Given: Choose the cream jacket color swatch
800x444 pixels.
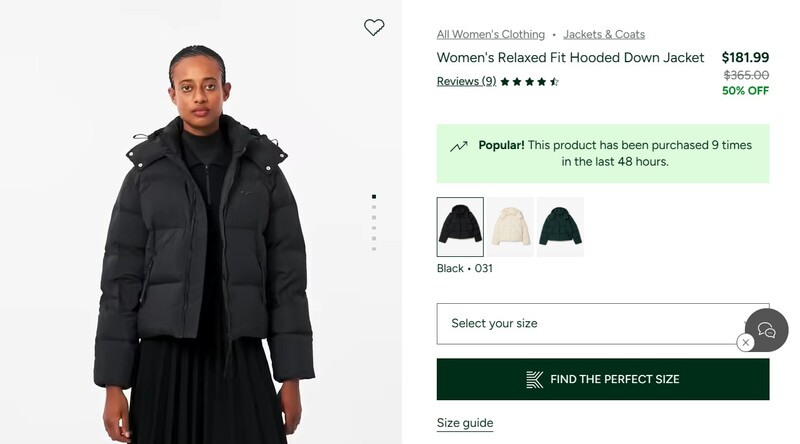Looking at the screenshot, I should (x=510, y=227).
